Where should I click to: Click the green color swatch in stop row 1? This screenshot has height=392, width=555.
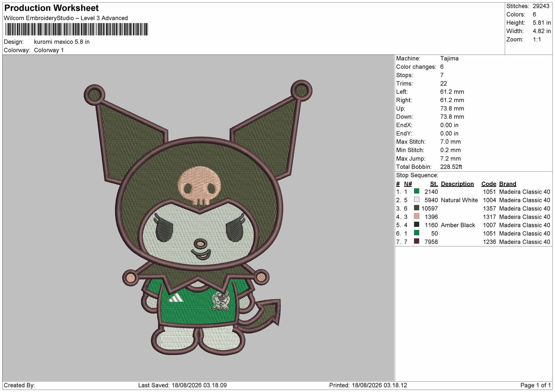[x=416, y=191]
